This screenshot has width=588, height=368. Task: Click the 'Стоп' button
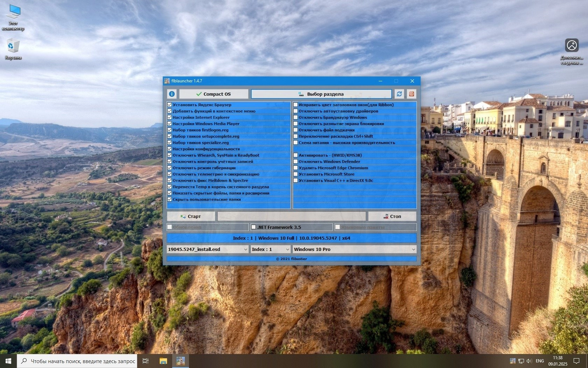[392, 216]
